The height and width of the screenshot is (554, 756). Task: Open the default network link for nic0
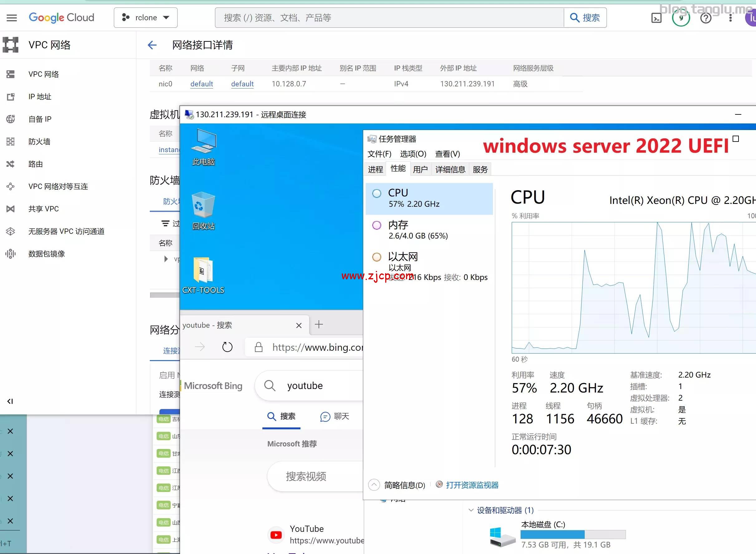pos(202,84)
